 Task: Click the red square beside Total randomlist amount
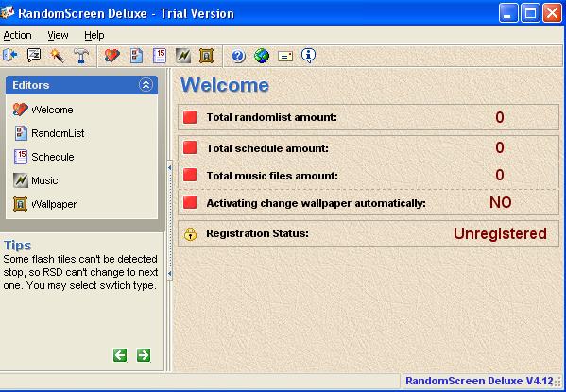click(x=190, y=117)
